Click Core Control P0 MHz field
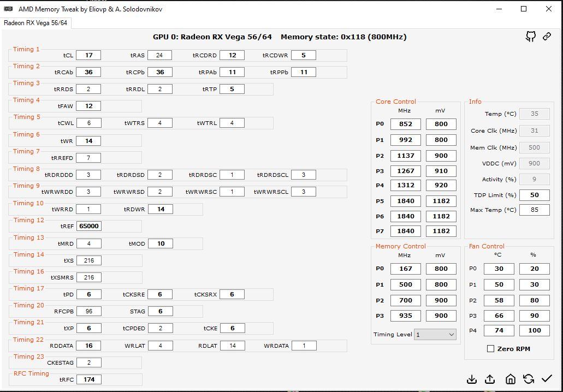 point(405,124)
